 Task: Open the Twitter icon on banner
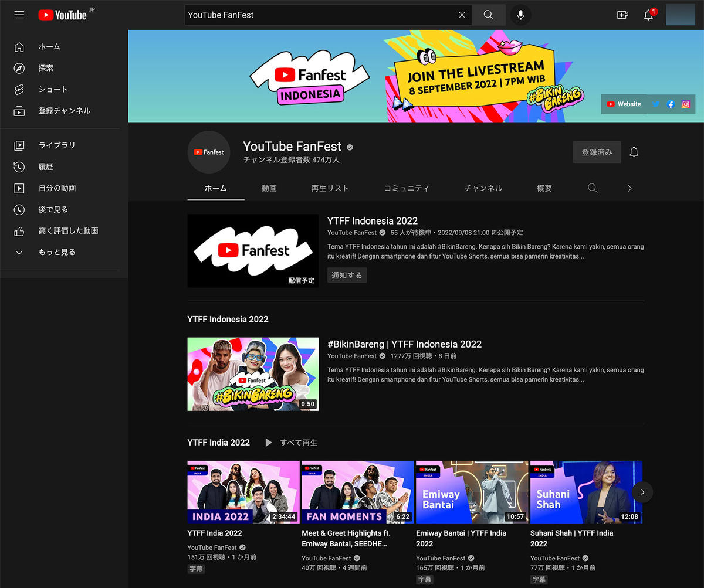click(656, 104)
